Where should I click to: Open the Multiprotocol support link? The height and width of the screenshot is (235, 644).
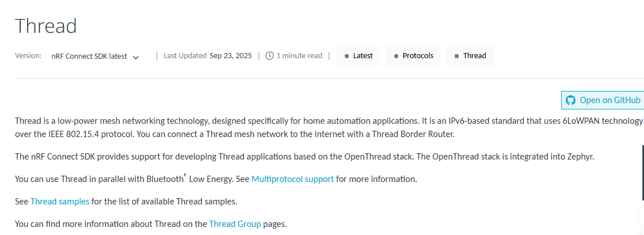(x=292, y=179)
